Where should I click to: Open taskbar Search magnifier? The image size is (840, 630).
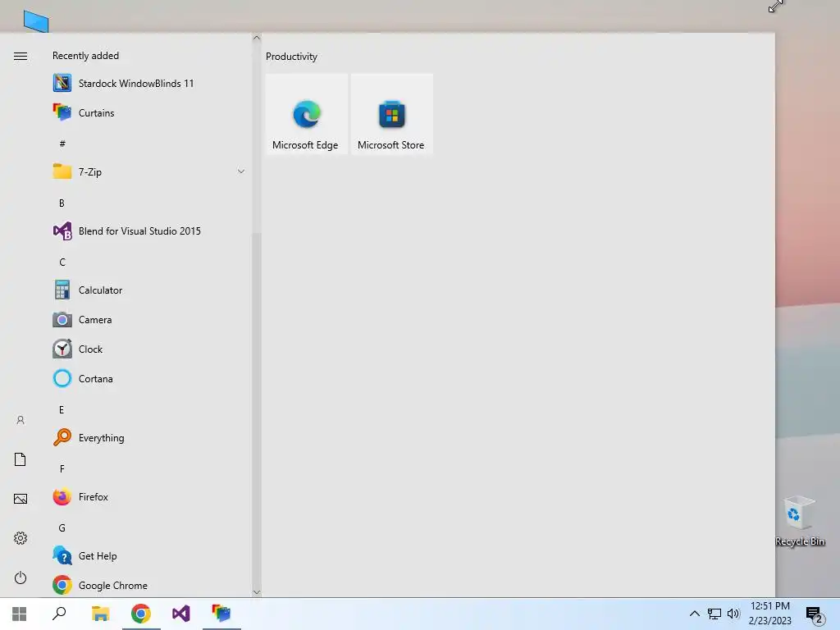pos(59,614)
